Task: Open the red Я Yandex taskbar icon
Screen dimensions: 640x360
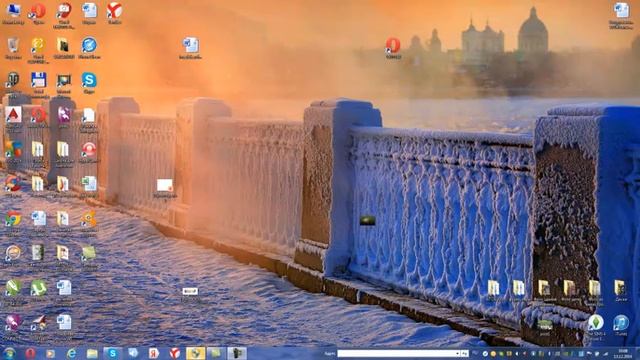Action: [x=154, y=353]
